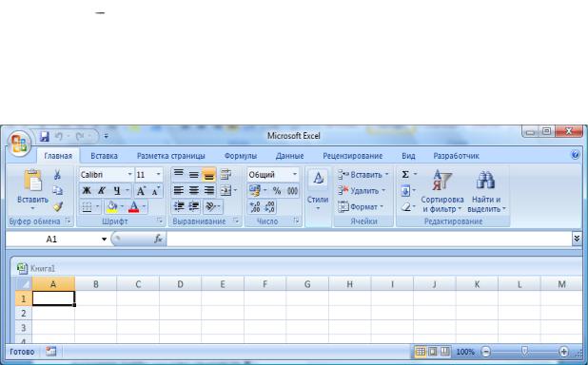The width and height of the screenshot is (588, 365).
Task: Toggle top vertical alignment
Action: click(179, 174)
